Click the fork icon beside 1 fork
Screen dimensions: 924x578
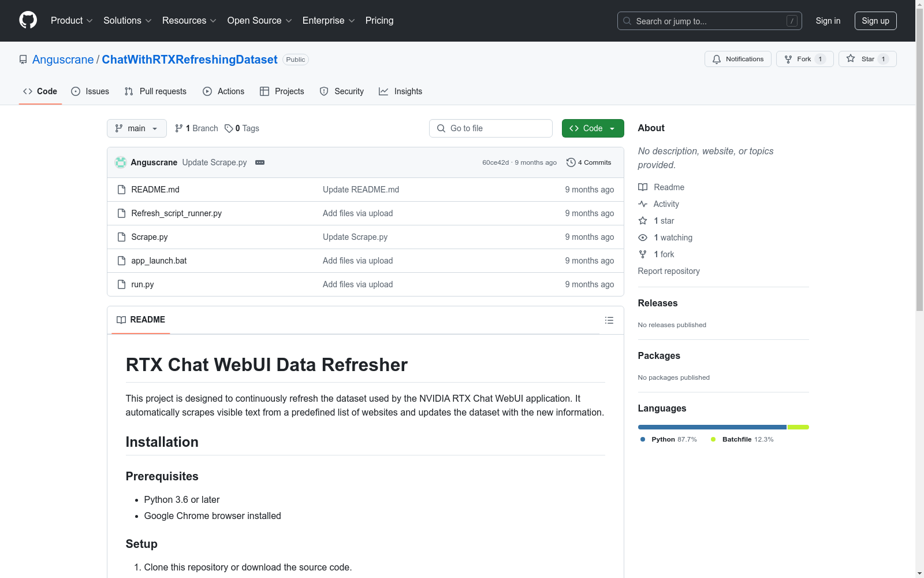[x=643, y=254]
